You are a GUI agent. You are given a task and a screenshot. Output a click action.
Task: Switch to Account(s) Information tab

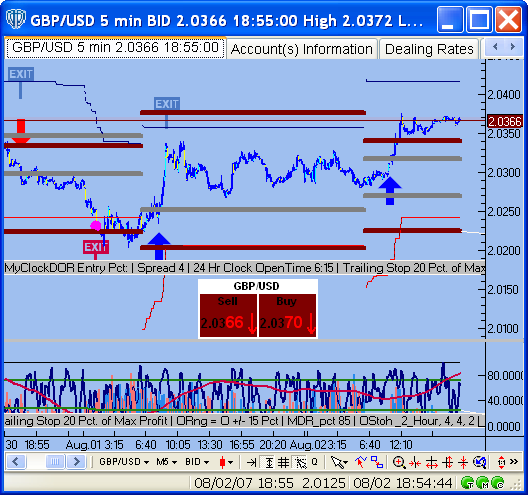pyautogui.click(x=302, y=49)
